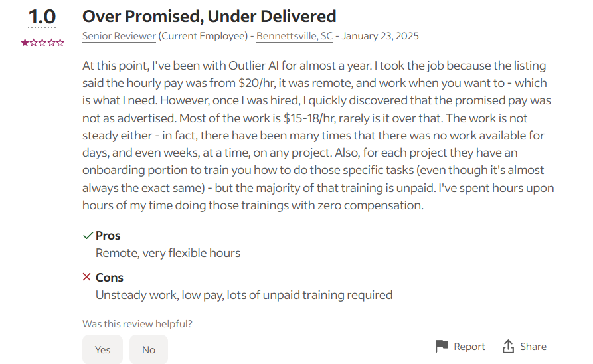
Task: Click the Report text label
Action: tap(469, 347)
